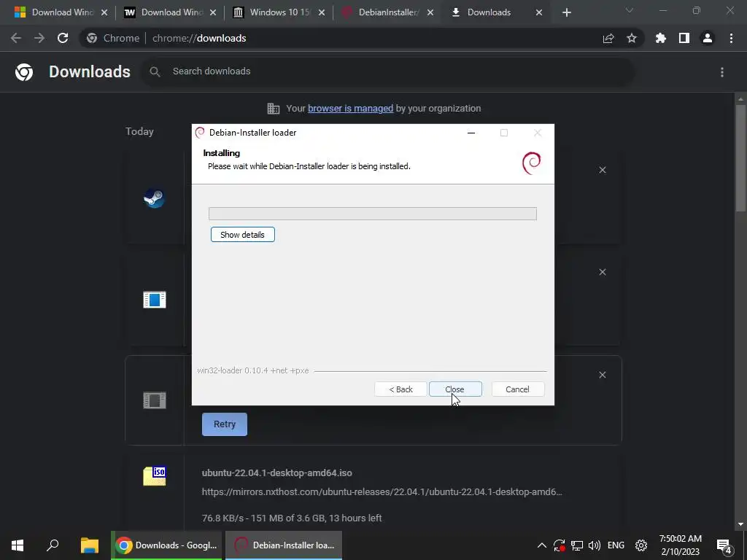Open the network tray icon
Viewport: 747px width, 560px height.
[577, 545]
